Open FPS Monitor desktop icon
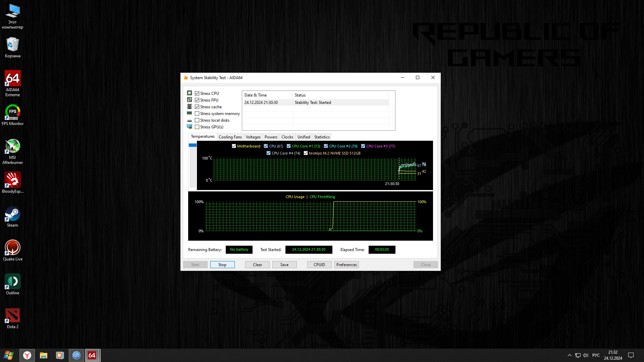The width and height of the screenshot is (644, 362). coord(13,113)
